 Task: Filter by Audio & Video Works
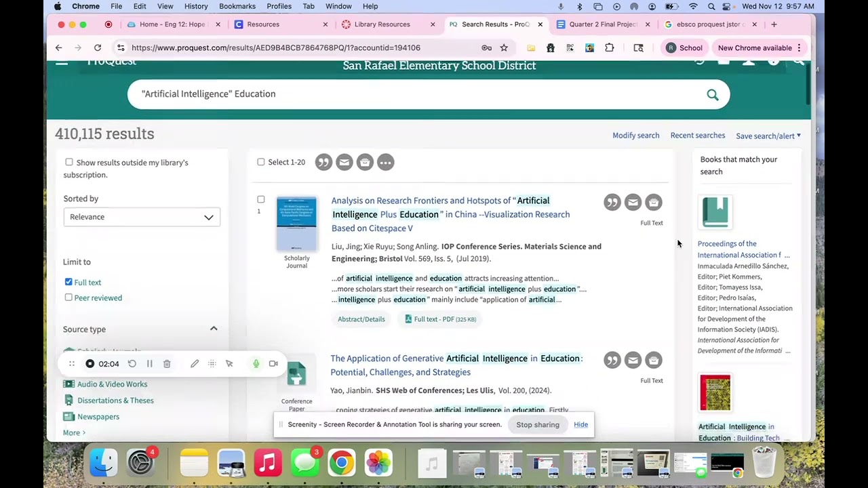click(x=112, y=384)
